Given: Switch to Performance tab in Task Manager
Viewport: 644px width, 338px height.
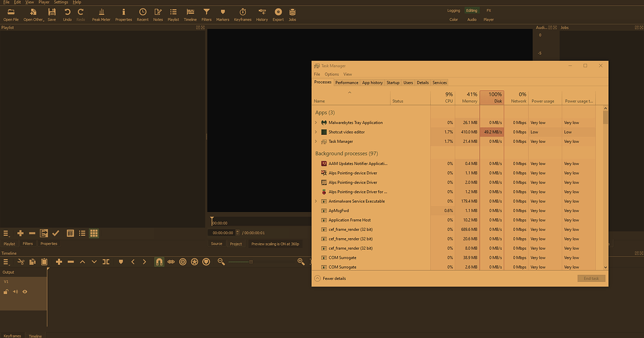Looking at the screenshot, I should pos(347,82).
